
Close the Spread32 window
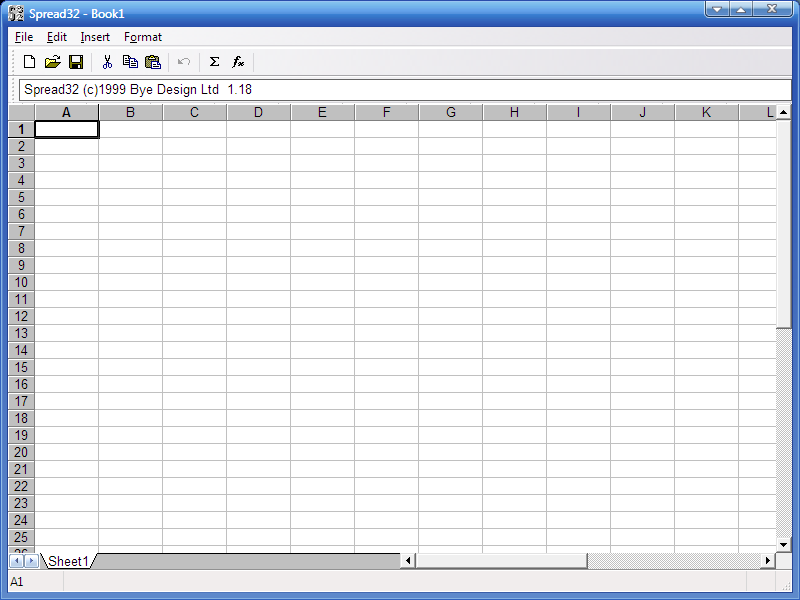click(x=772, y=9)
